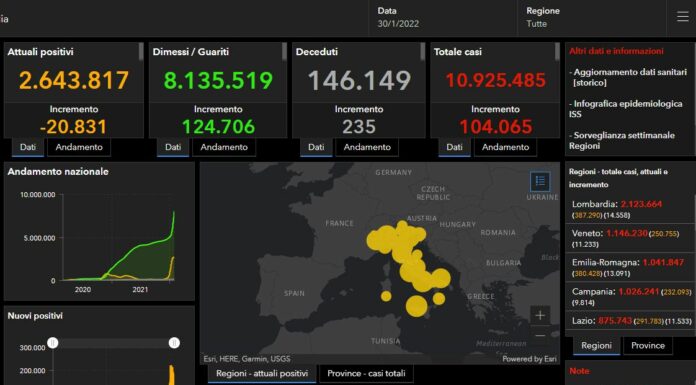The image size is (696, 385).
Task: Select Dati tab under Totale casi
Action: click(454, 147)
